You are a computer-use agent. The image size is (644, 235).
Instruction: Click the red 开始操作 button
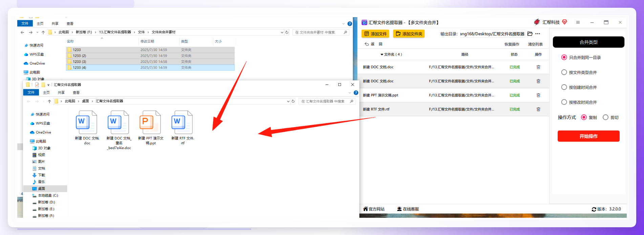coord(588,136)
